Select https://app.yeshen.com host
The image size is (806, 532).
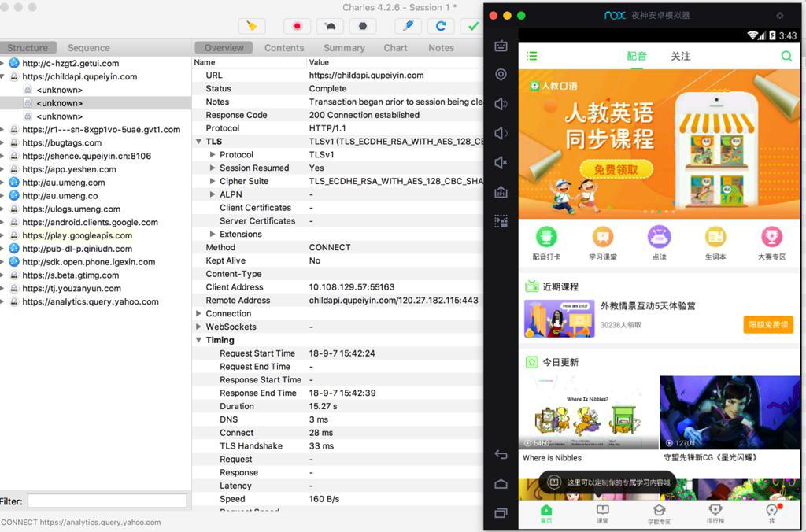point(69,169)
